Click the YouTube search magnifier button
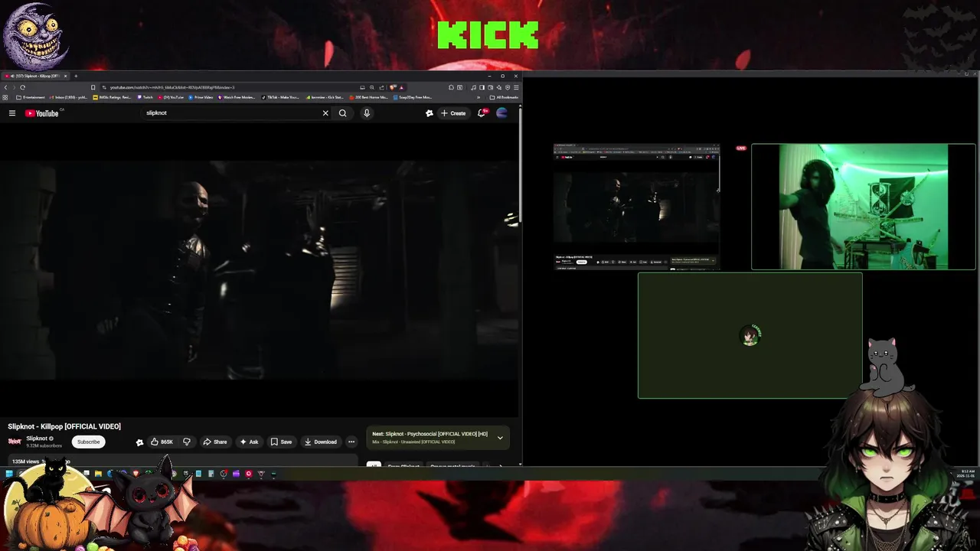Viewport: 980px width, 551px height. (343, 113)
